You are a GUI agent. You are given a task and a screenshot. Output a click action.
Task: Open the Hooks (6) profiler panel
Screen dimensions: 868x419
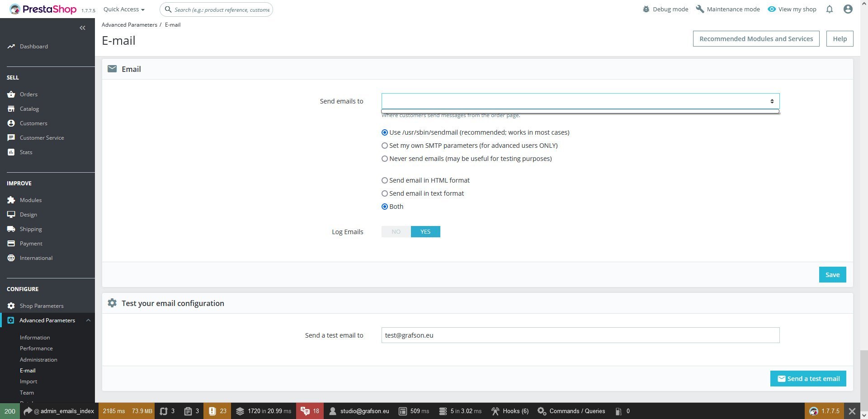coord(510,411)
